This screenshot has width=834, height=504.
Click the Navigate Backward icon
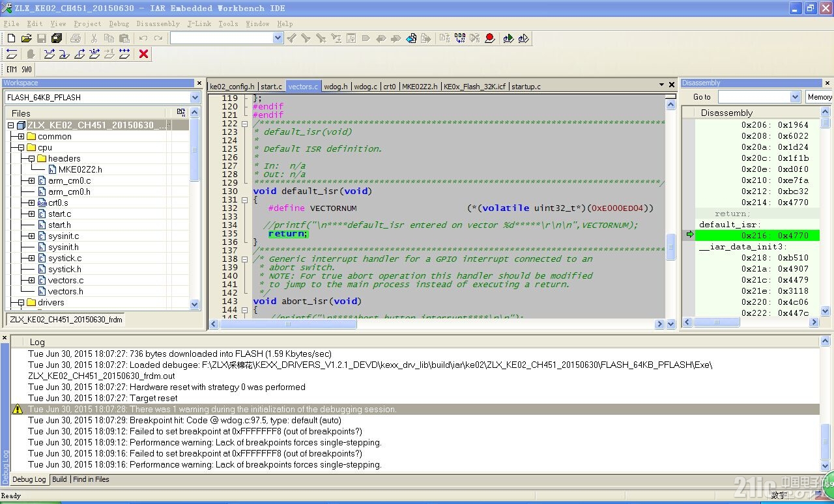[x=411, y=38]
